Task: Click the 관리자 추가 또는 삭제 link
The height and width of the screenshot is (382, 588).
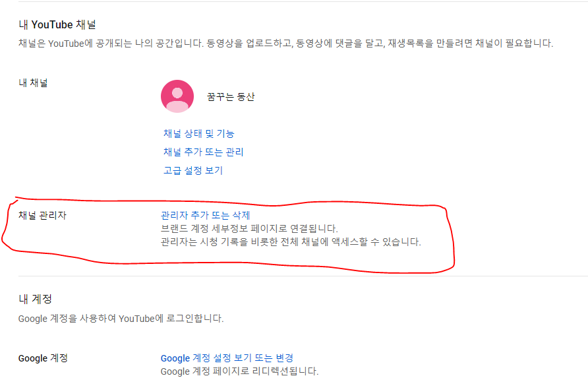Action: 205,215
